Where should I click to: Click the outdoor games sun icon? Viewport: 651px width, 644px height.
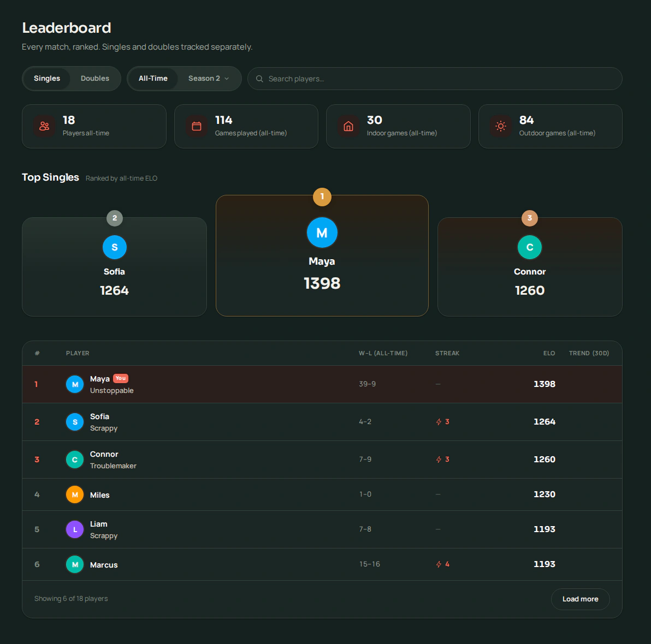click(x=501, y=126)
